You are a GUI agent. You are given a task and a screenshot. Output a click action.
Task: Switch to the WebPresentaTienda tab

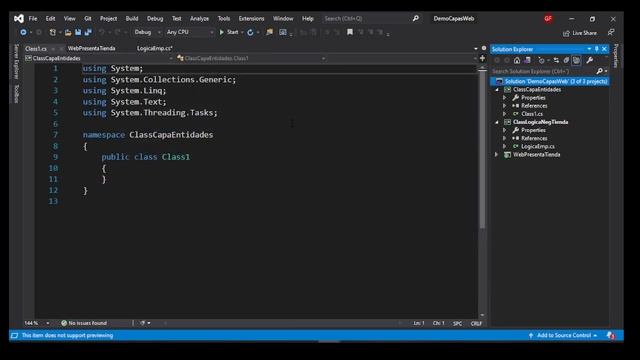pyautogui.click(x=91, y=48)
